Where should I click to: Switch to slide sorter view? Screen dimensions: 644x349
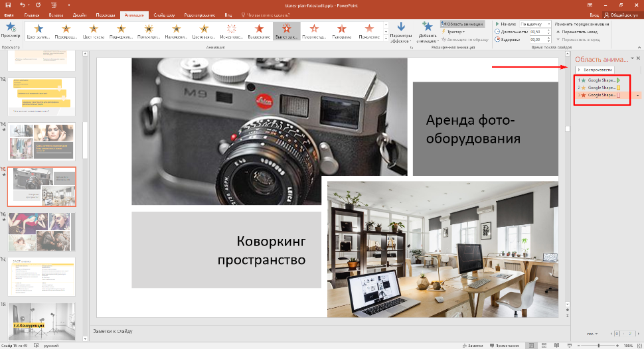click(544, 345)
